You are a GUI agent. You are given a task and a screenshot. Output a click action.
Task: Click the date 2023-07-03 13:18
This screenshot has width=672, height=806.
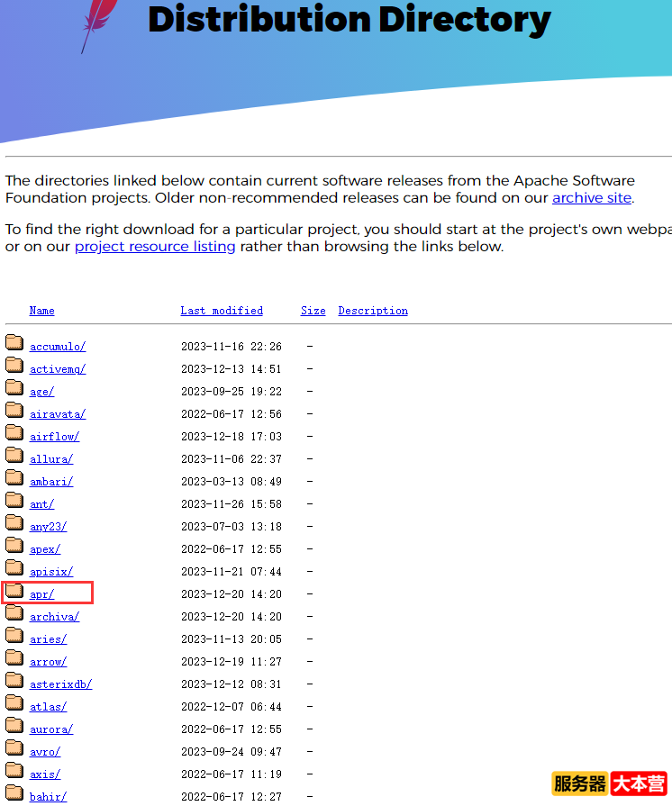(x=232, y=527)
